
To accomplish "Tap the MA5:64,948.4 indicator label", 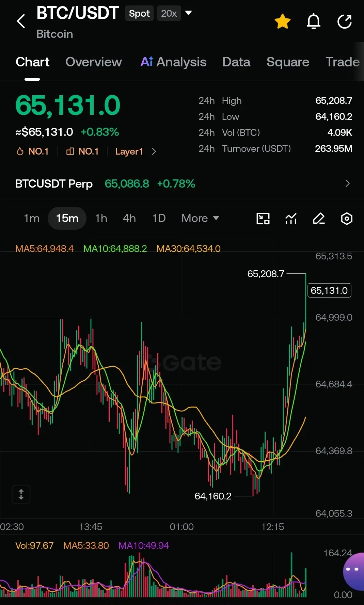I will click(45, 249).
